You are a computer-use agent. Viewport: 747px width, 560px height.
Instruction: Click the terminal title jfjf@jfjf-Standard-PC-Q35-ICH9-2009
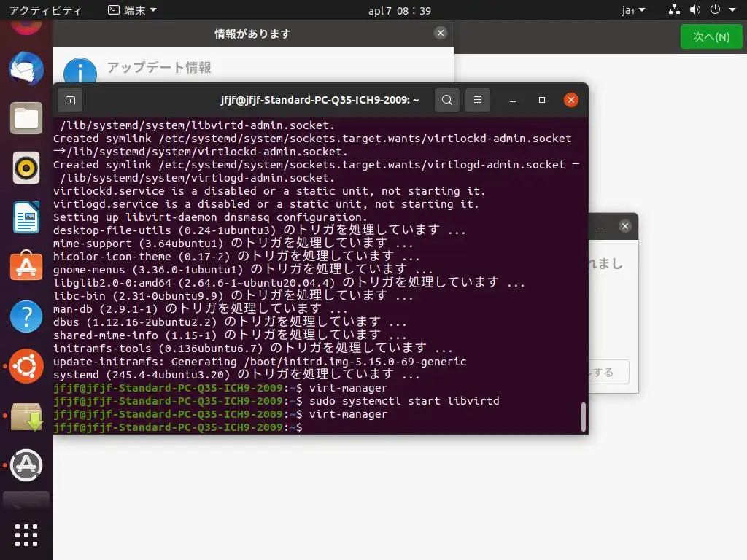click(x=320, y=100)
